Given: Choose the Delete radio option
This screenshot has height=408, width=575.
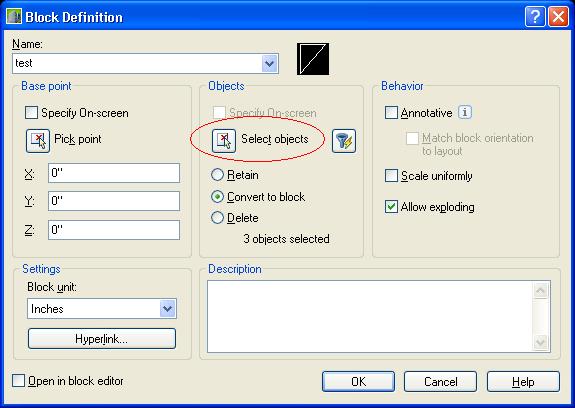Looking at the screenshot, I should pyautogui.click(x=217, y=218).
